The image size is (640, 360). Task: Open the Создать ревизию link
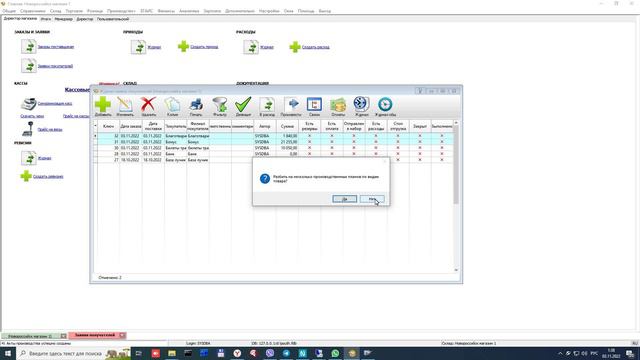(x=48, y=177)
